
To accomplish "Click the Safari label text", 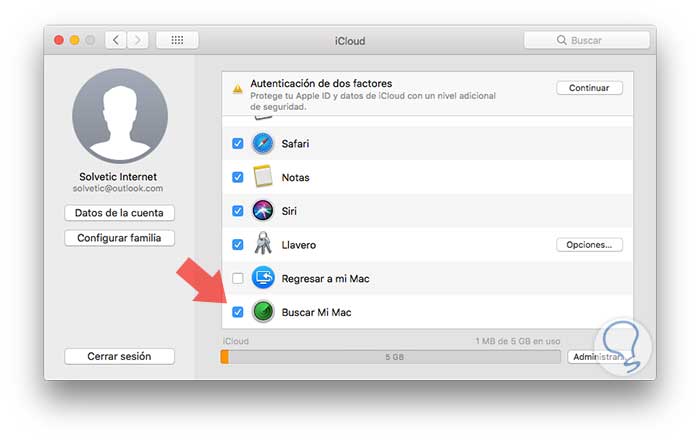I will (x=295, y=144).
